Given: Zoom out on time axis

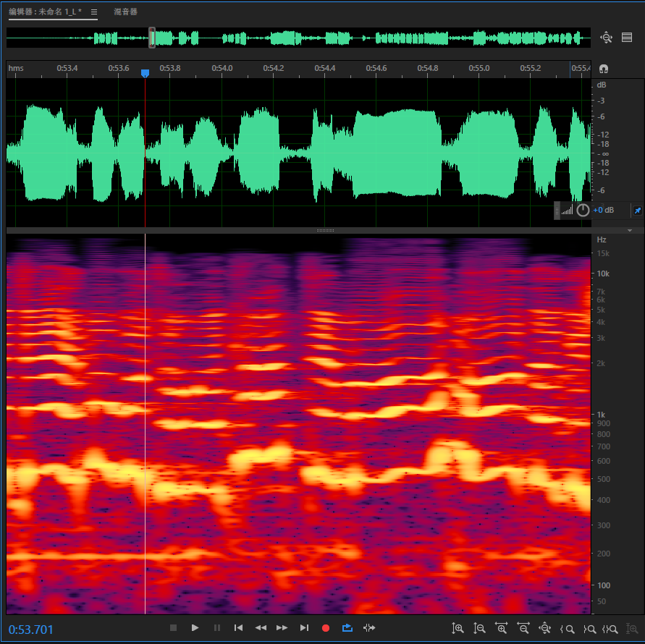Looking at the screenshot, I should pyautogui.click(x=523, y=629).
